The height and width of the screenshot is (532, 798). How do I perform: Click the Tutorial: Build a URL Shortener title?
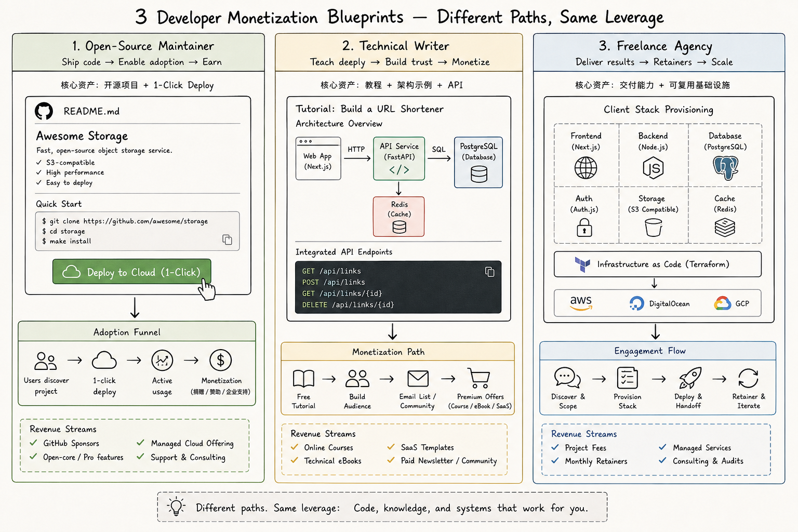369,109
